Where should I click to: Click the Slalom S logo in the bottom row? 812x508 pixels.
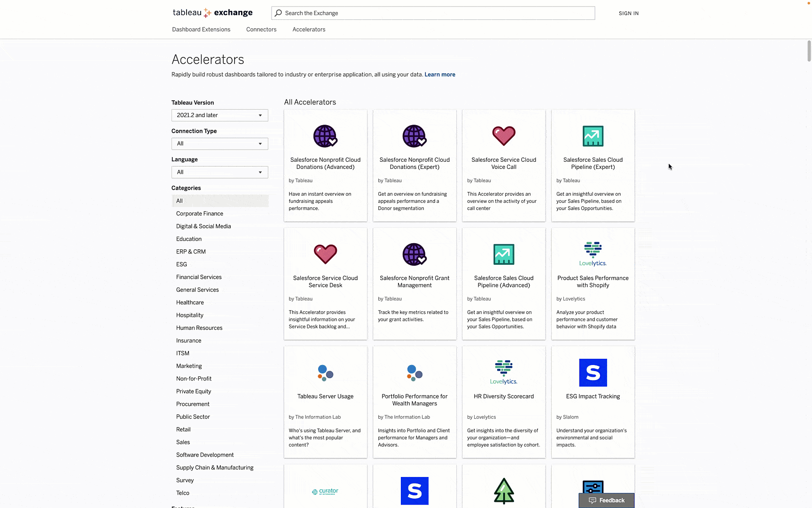[414, 491]
